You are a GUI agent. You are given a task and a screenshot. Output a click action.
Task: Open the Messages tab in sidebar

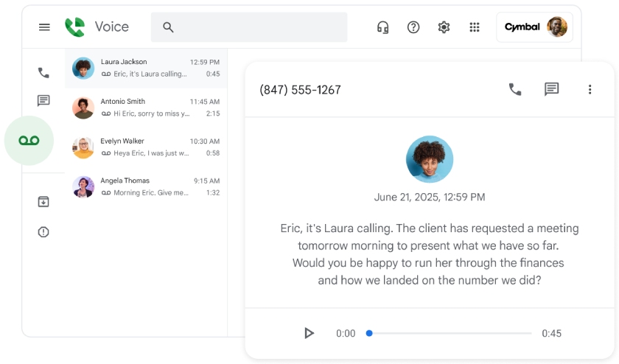(x=43, y=101)
